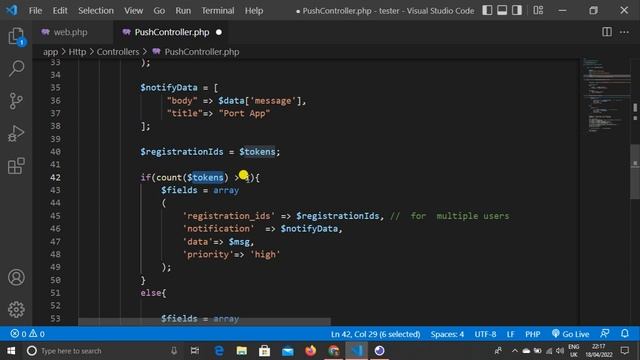Open errors and warnings in status bar
640x360 pixels.
click(x=27, y=334)
